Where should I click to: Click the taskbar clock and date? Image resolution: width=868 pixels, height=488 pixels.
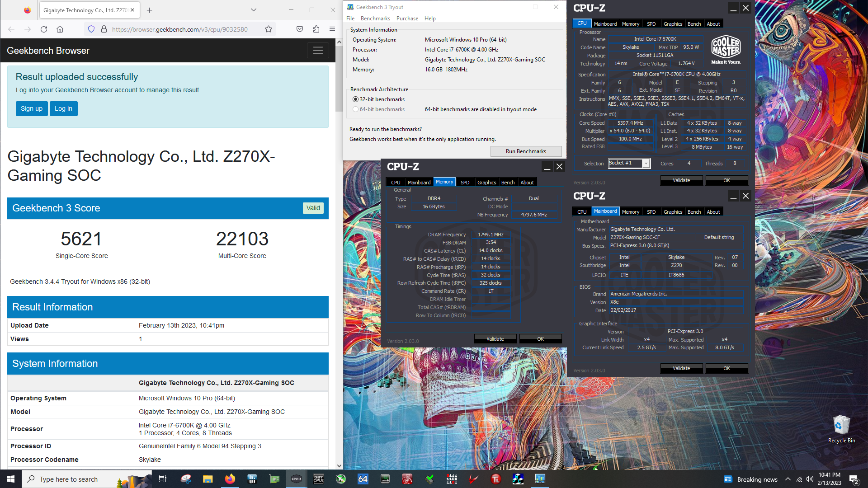829,479
